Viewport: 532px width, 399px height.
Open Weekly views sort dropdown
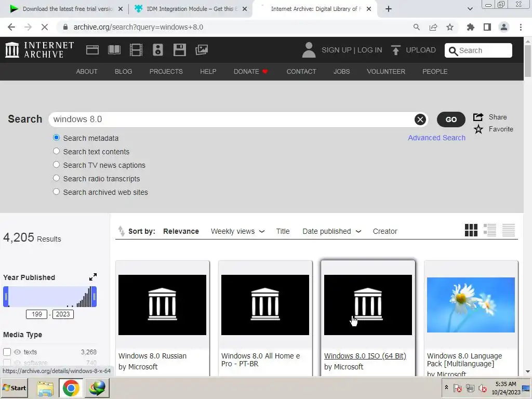click(237, 231)
